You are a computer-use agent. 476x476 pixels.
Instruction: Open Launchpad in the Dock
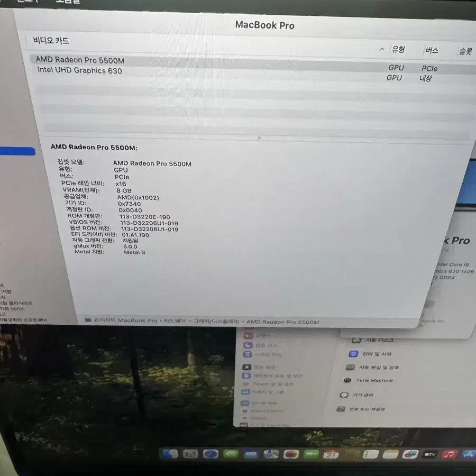(190, 454)
